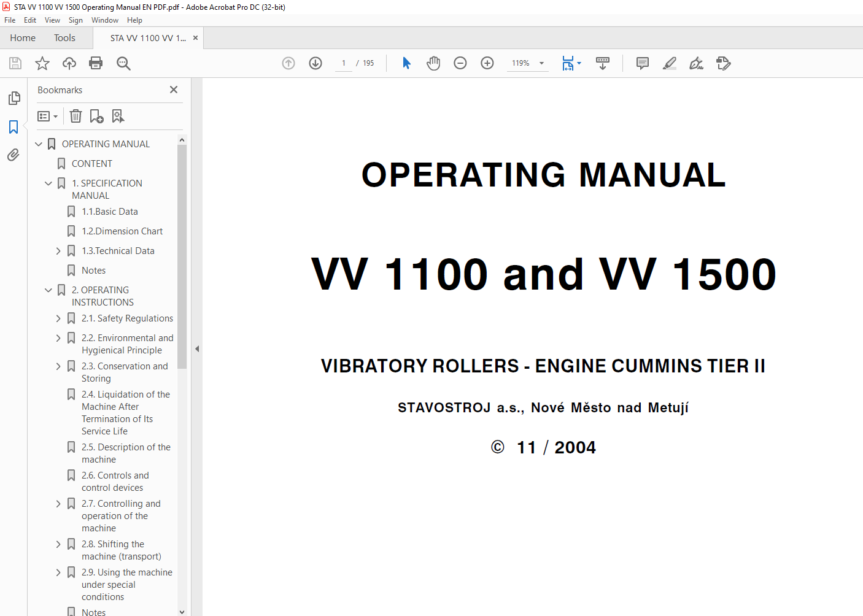Expand 2.7. Controlling and operation bookmark

pyautogui.click(x=58, y=504)
